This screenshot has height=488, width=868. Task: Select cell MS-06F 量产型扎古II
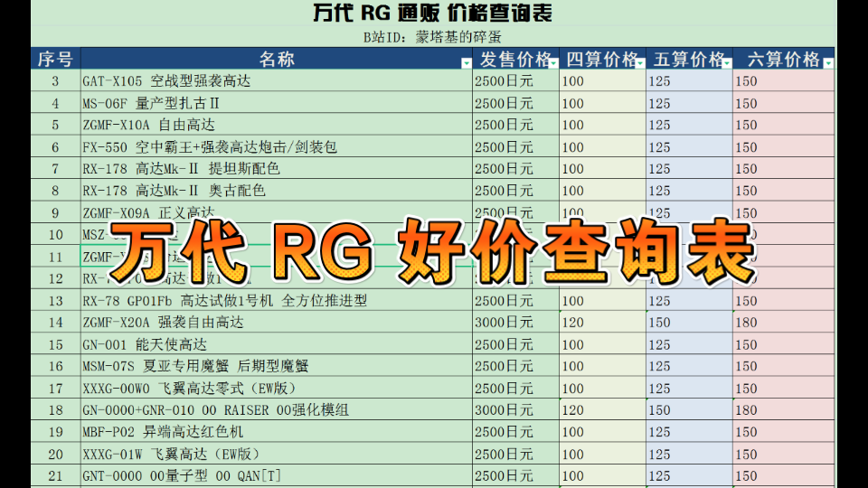pos(277,103)
